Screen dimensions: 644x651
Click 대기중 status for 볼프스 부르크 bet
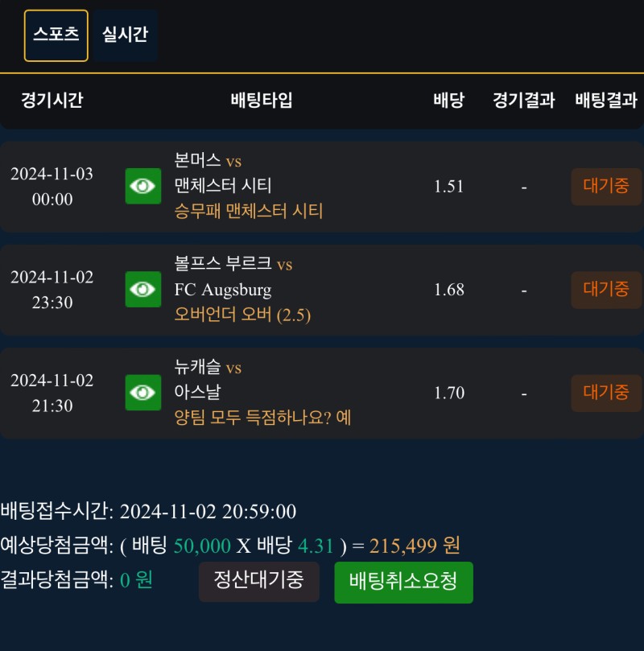[606, 289]
